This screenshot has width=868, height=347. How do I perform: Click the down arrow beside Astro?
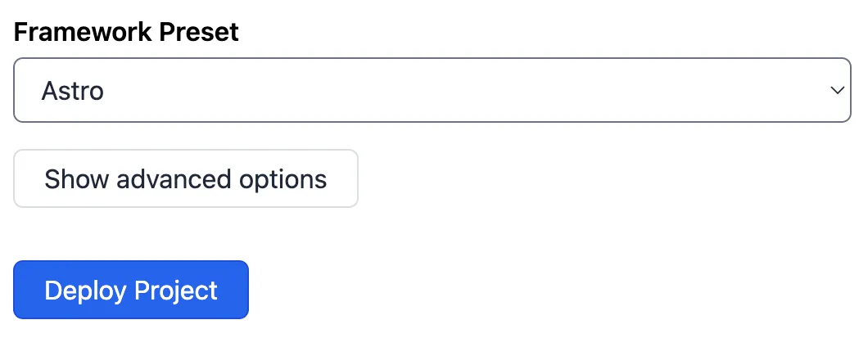click(836, 90)
